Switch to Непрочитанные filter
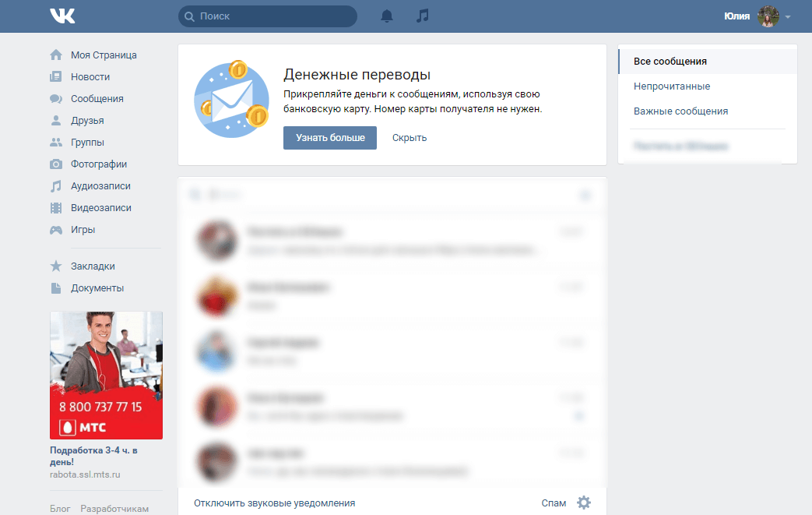The height and width of the screenshot is (515, 812). click(x=672, y=86)
